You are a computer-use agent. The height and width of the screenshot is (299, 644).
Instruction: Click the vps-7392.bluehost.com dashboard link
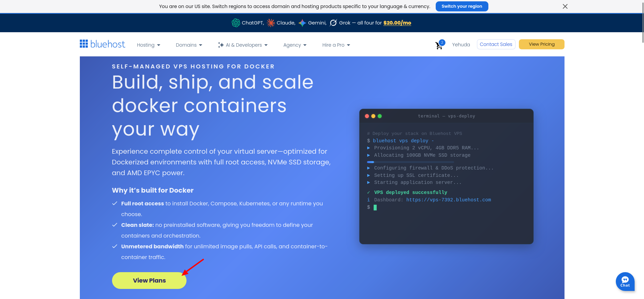point(449,200)
